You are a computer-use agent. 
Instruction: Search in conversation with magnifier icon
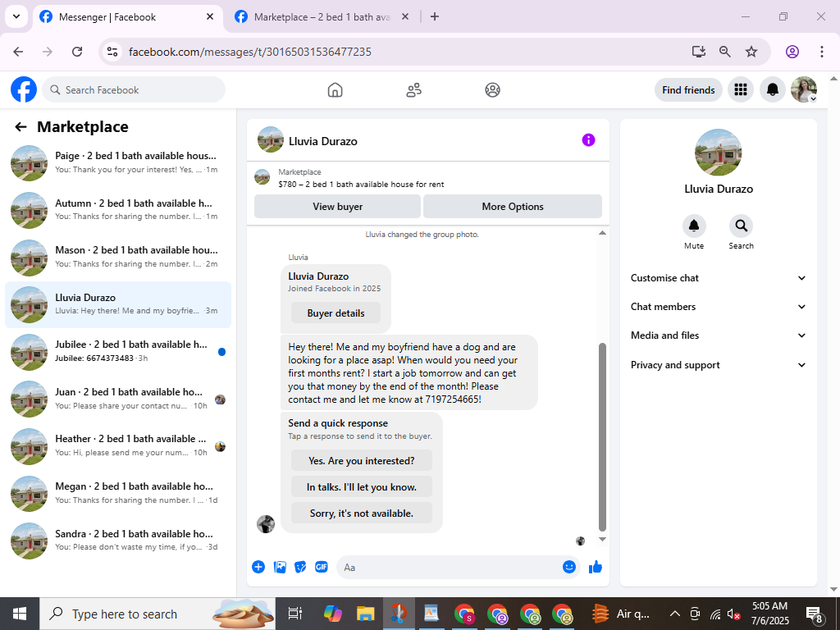click(x=741, y=226)
